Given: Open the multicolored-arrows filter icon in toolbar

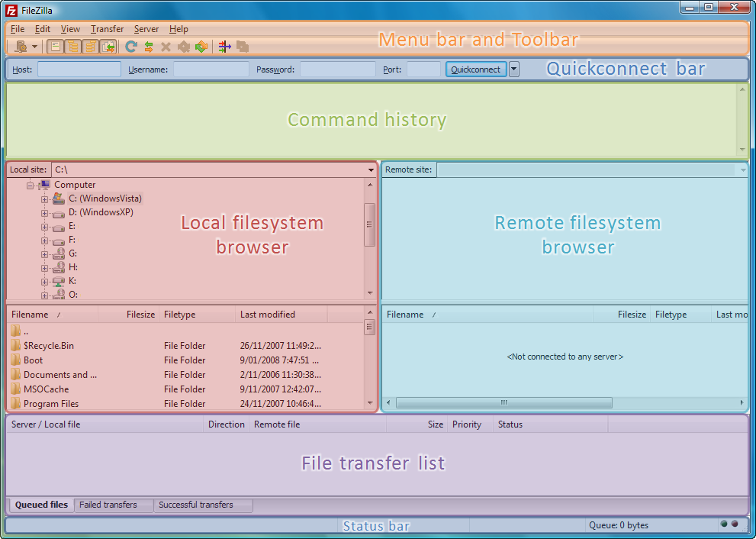Looking at the screenshot, I should [224, 47].
